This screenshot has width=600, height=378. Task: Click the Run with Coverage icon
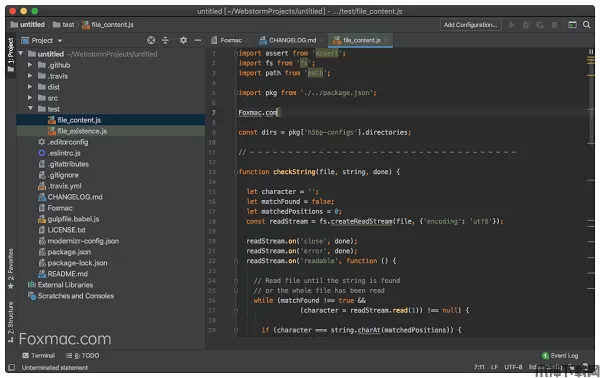point(540,25)
